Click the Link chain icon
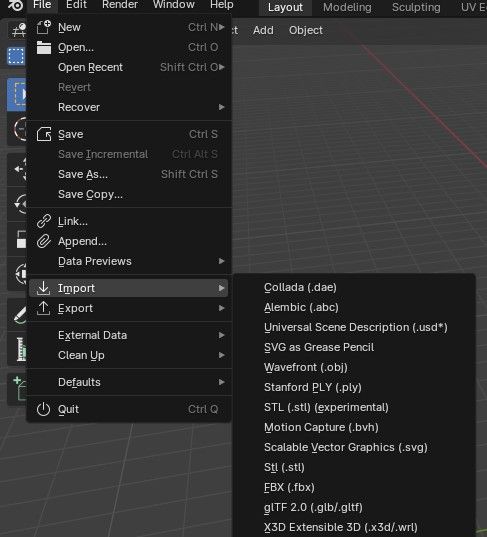The image size is (487, 537). point(44,221)
